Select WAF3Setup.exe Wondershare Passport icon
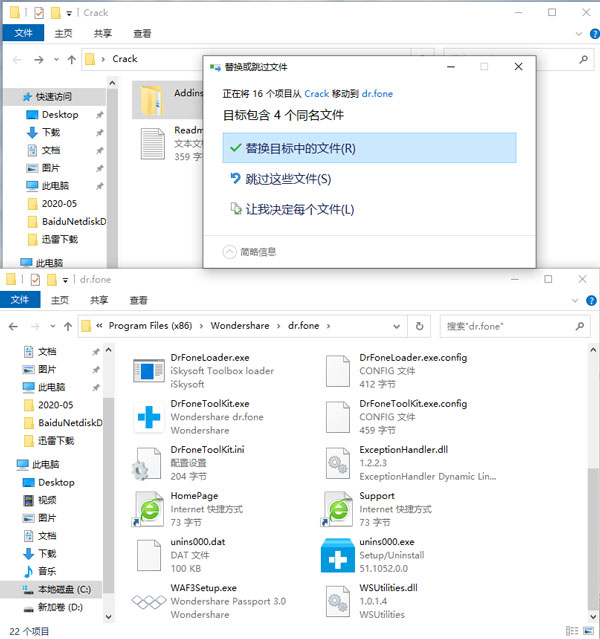Image resolution: width=600 pixels, height=639 pixels. point(149,602)
